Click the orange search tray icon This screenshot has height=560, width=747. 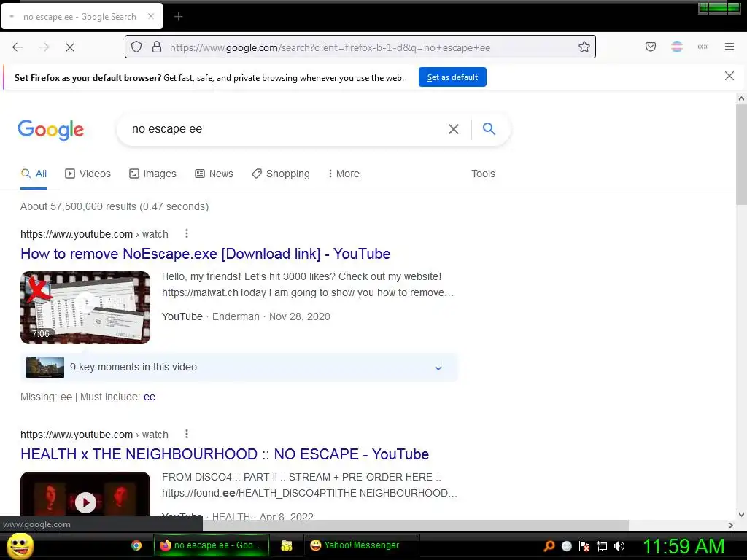[549, 546]
